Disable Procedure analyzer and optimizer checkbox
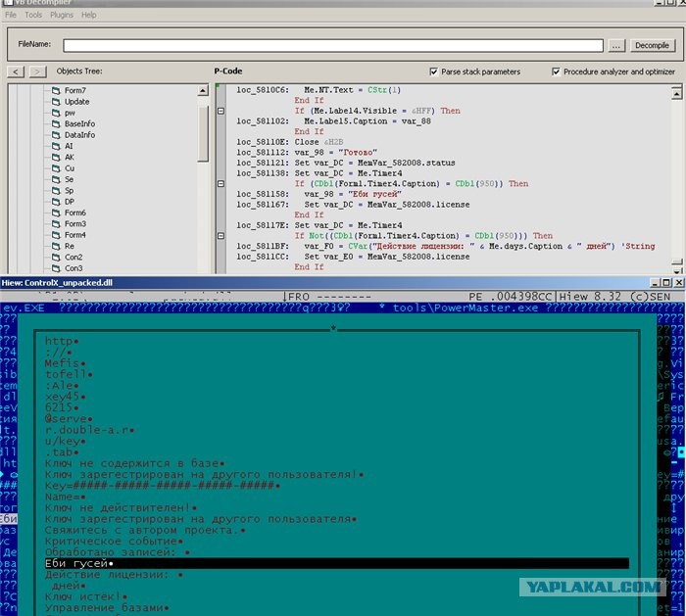 coord(557,71)
